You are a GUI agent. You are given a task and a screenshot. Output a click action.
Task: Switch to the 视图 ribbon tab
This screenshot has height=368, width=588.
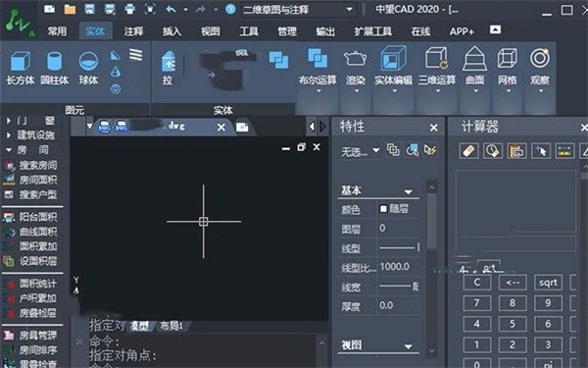coord(210,31)
